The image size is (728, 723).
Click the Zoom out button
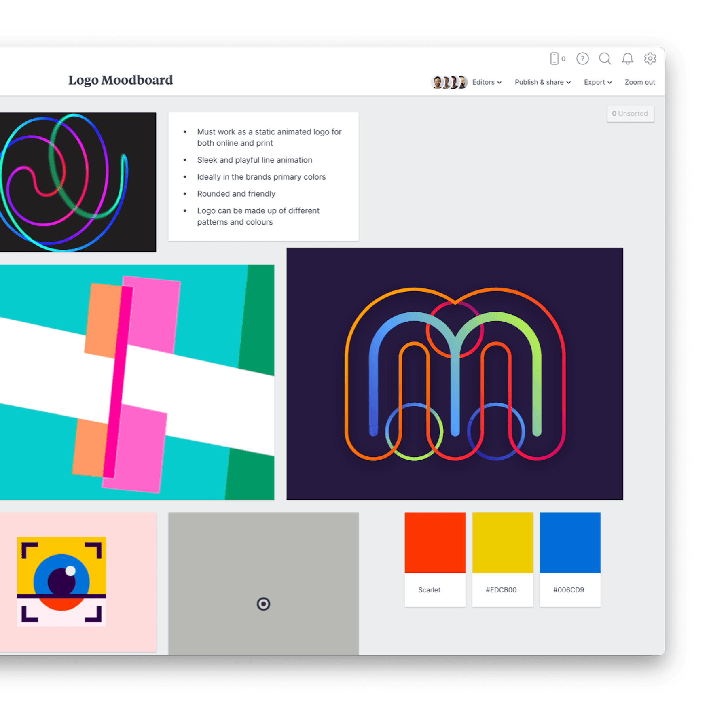click(640, 82)
